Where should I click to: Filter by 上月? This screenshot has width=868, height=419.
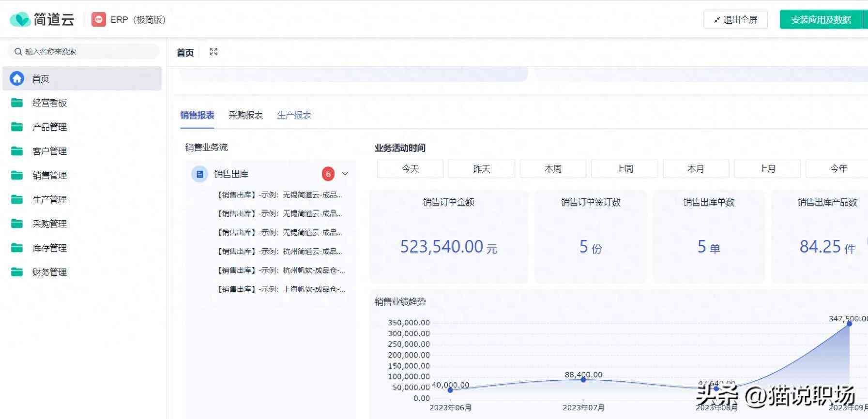click(767, 169)
